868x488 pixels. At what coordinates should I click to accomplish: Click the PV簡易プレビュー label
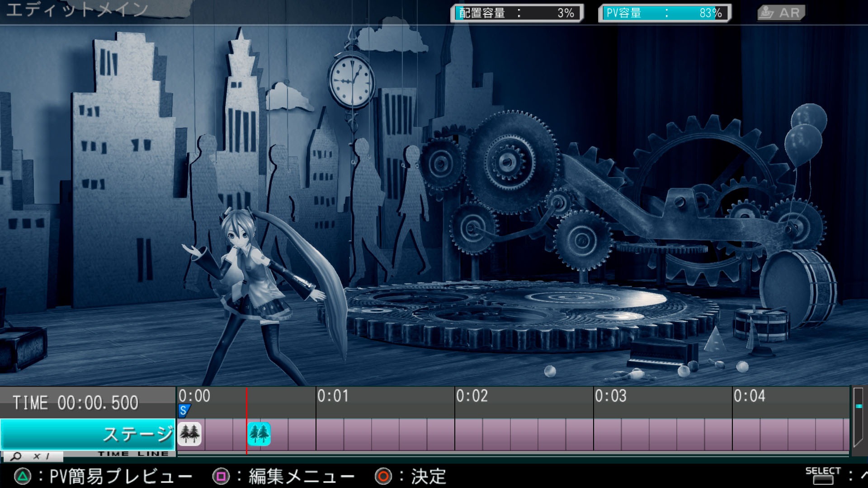[120, 477]
